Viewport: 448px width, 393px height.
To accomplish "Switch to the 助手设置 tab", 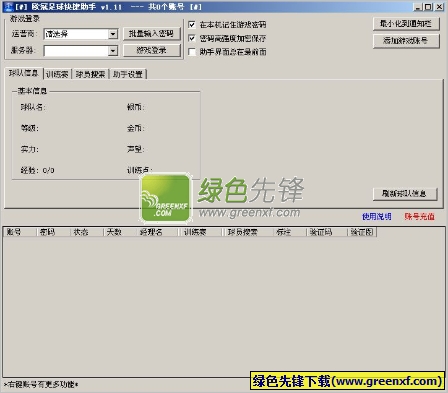I will [128, 74].
